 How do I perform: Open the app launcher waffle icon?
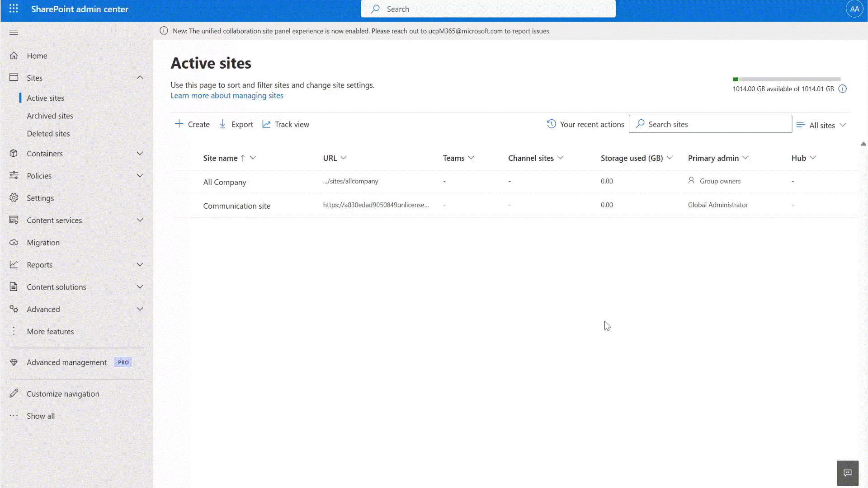click(x=14, y=9)
